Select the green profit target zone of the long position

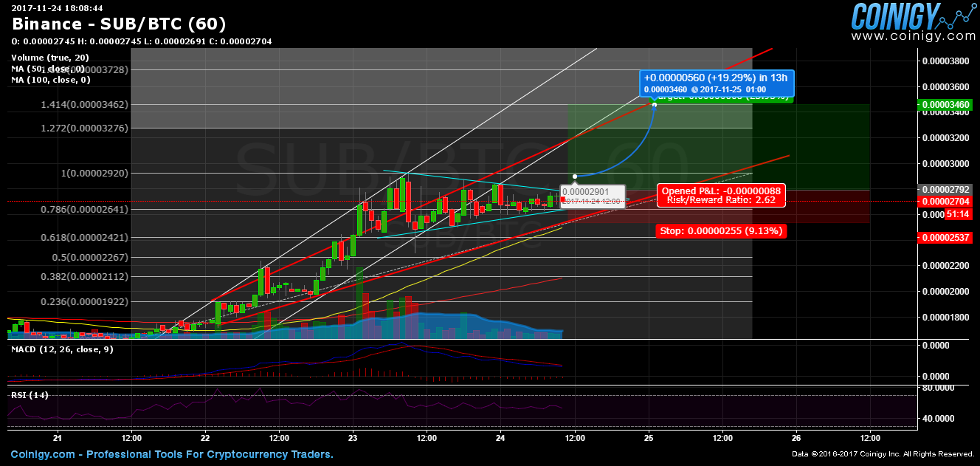719,147
